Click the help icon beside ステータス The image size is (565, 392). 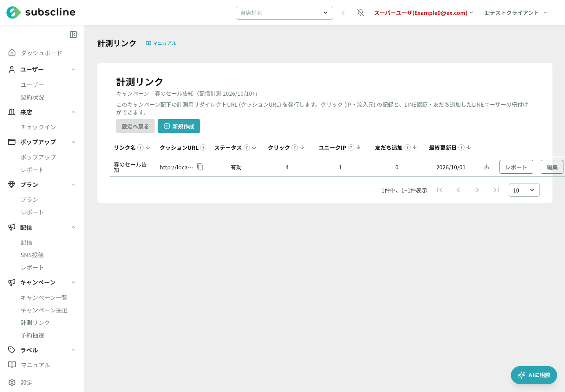point(247,147)
